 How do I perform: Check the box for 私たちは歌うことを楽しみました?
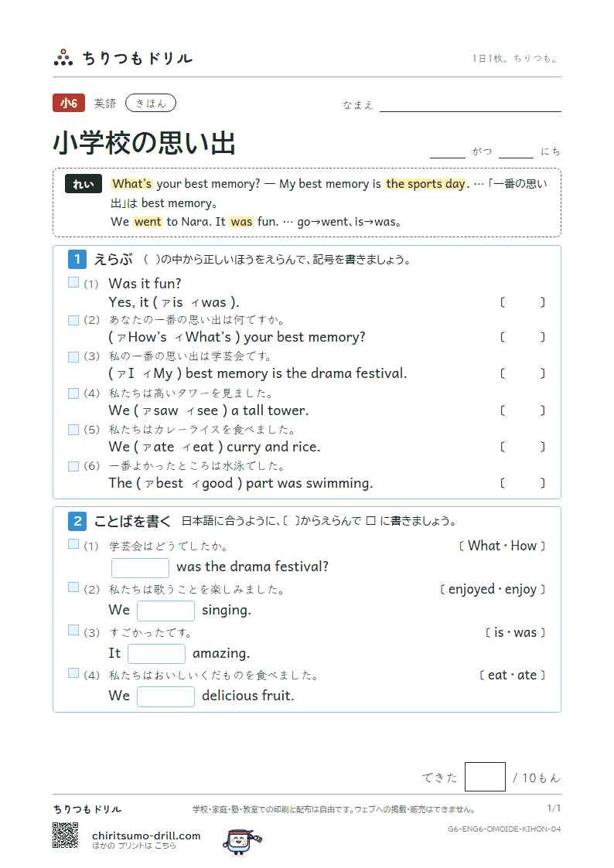73,587
